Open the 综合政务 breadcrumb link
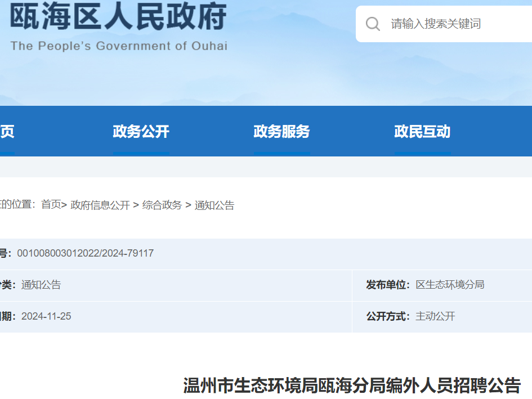Viewport: 532px width, 399px height. tap(162, 205)
